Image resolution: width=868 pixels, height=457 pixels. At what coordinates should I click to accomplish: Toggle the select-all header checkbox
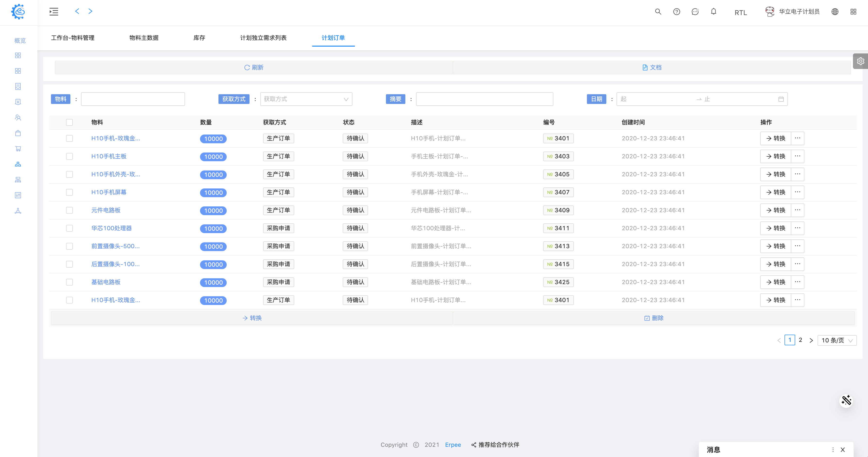click(69, 122)
